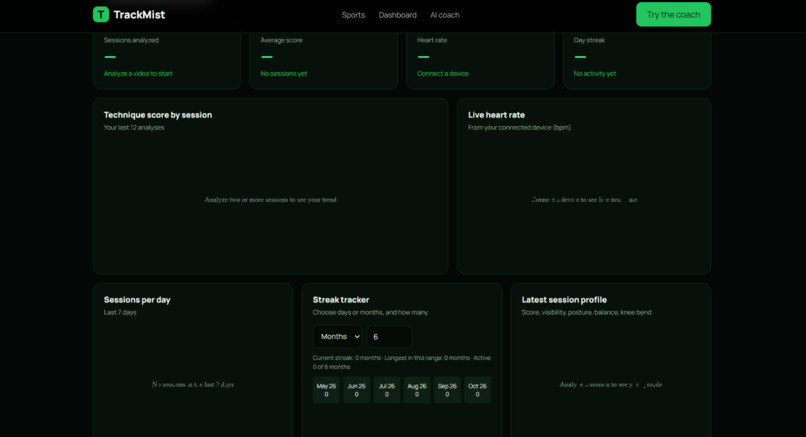Viewport: 806px width, 437px height.
Task: Click 'Choose days or months, and how many' text
Action: [370, 312]
